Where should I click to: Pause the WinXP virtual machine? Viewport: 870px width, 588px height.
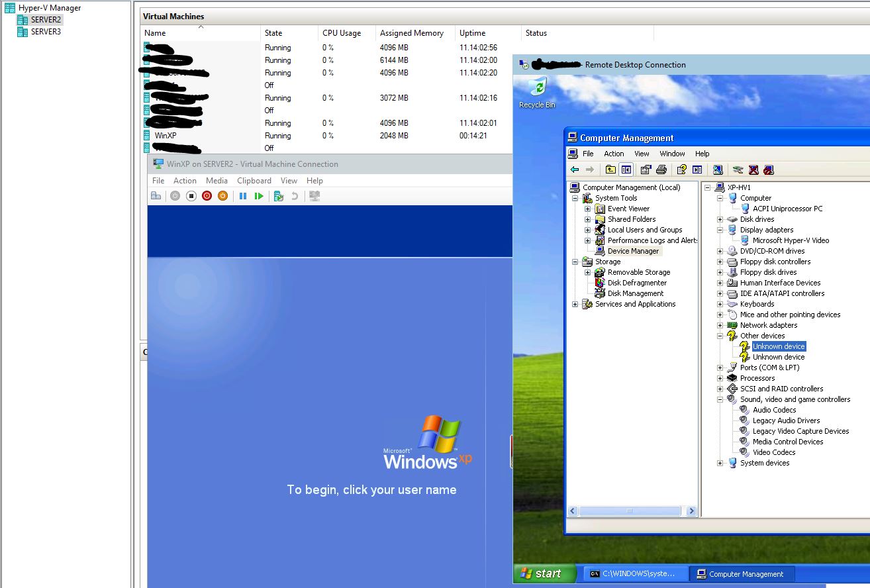(x=244, y=195)
